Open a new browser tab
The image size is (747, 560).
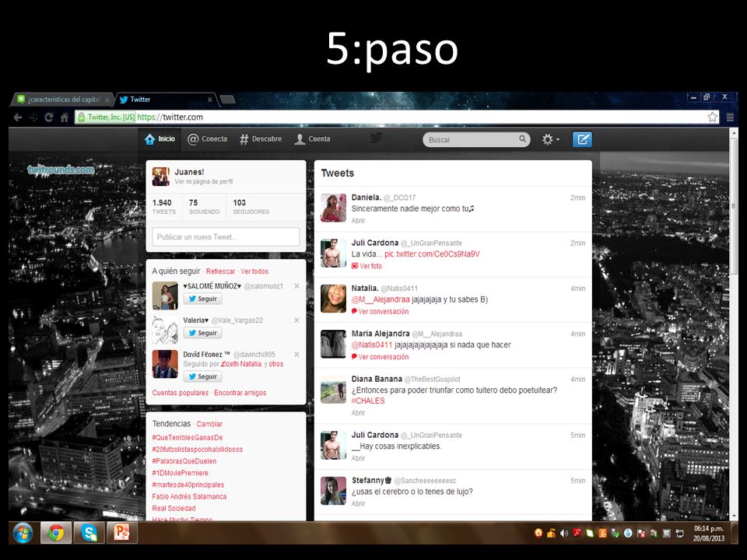point(228,100)
